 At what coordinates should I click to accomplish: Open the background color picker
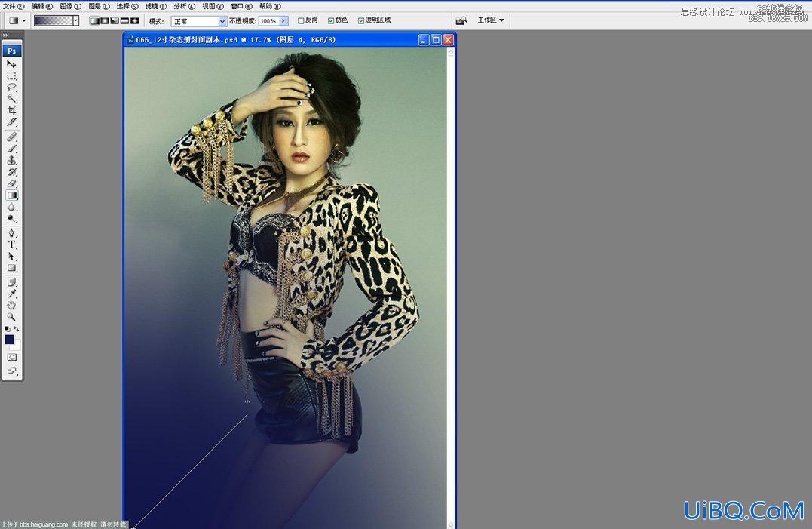click(17, 346)
